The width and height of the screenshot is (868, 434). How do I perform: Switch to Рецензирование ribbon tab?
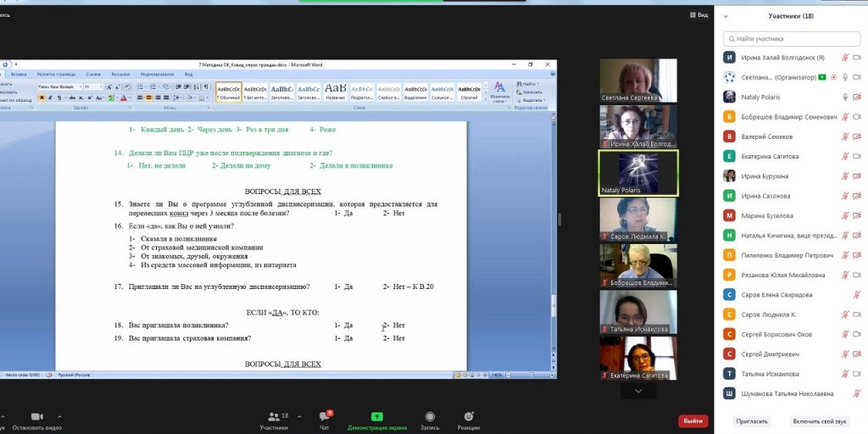[x=157, y=75]
